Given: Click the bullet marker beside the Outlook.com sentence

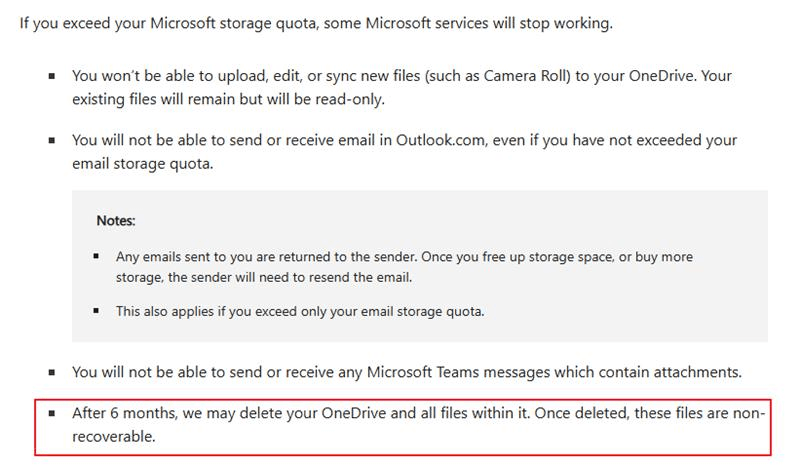Looking at the screenshot, I should [52, 140].
